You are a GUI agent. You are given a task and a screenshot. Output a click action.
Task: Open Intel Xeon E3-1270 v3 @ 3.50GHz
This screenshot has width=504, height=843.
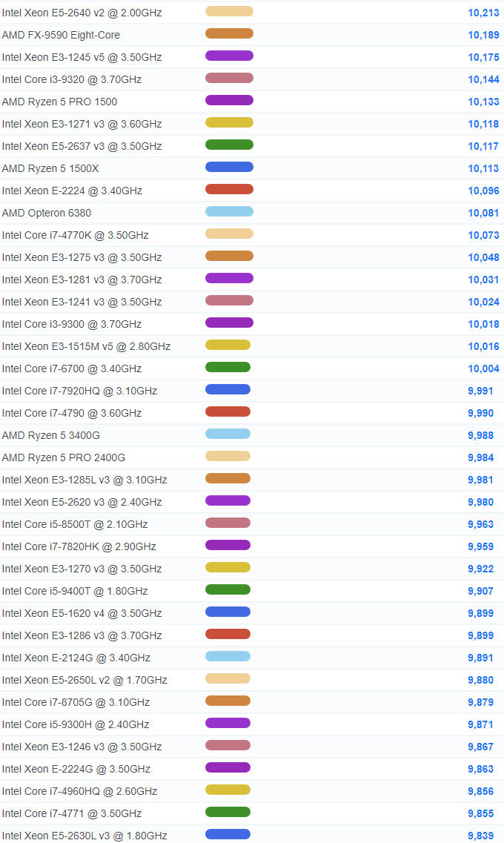82,569
